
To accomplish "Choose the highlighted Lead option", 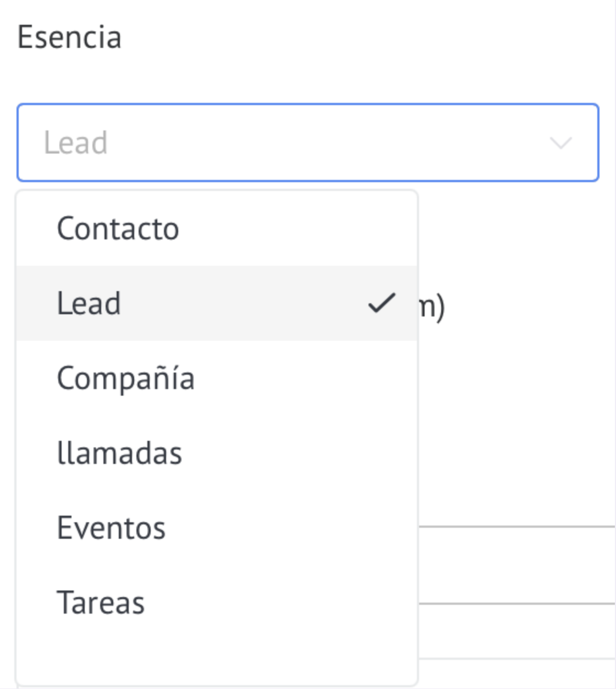I will tap(217, 303).
